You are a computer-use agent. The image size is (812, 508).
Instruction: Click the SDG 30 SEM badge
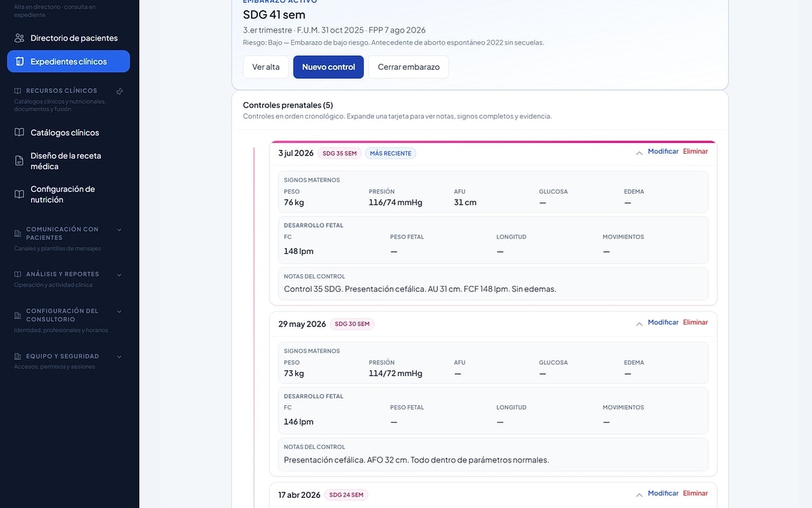[353, 324]
